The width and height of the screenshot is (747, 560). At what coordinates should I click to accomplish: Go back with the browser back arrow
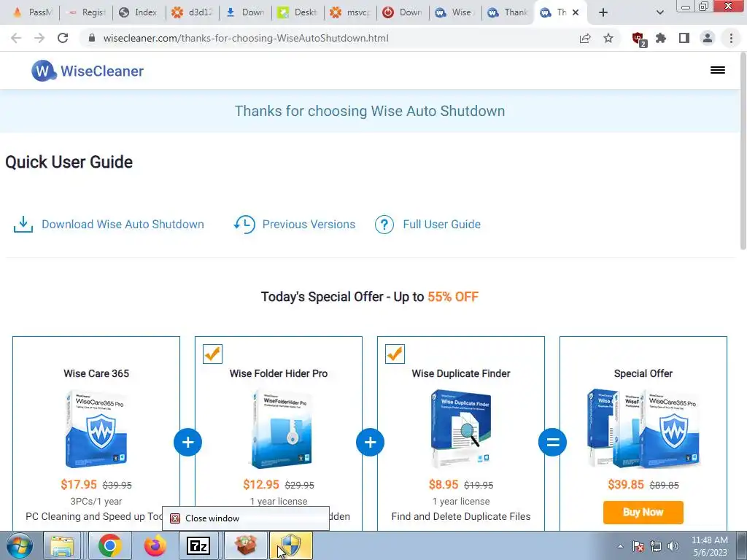[16, 38]
